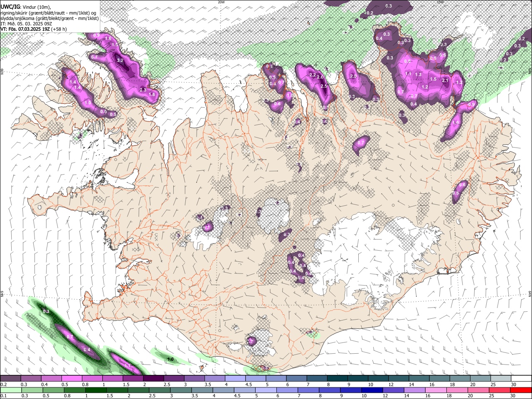The width and height of the screenshot is (532, 399).
Task: Pick the pale periwinkle 4–4.5 snow legend swatch
Action: (x=235, y=378)
